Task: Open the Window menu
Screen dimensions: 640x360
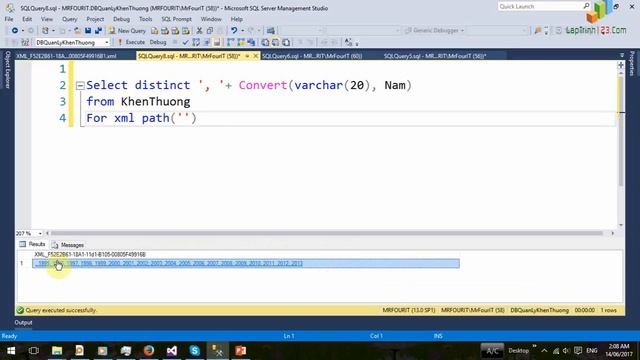Action: (211, 19)
